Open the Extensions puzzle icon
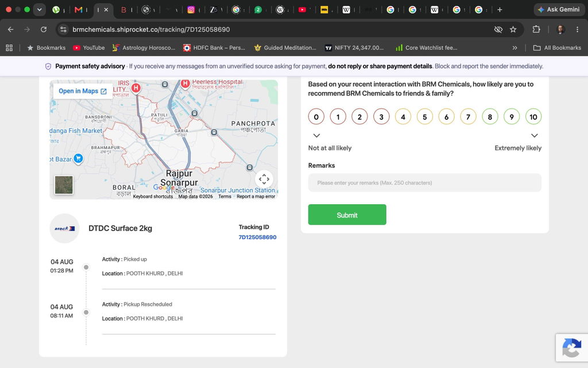The width and height of the screenshot is (588, 368). pos(536,29)
